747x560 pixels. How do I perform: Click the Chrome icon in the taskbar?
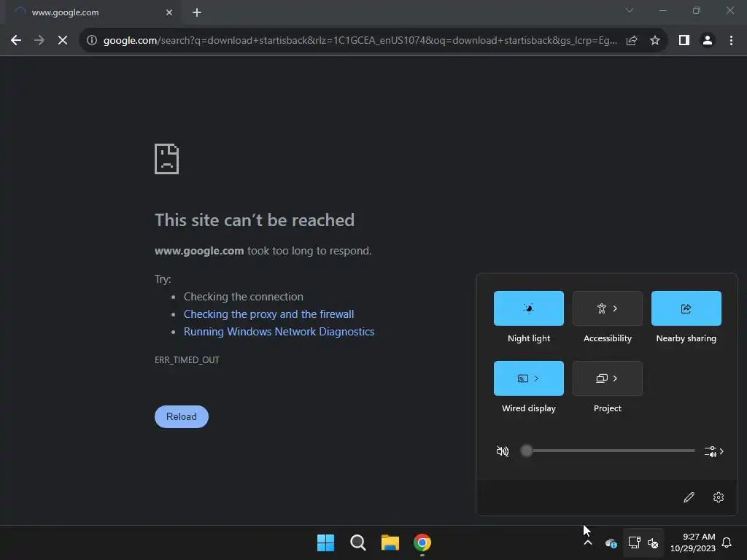click(x=422, y=542)
